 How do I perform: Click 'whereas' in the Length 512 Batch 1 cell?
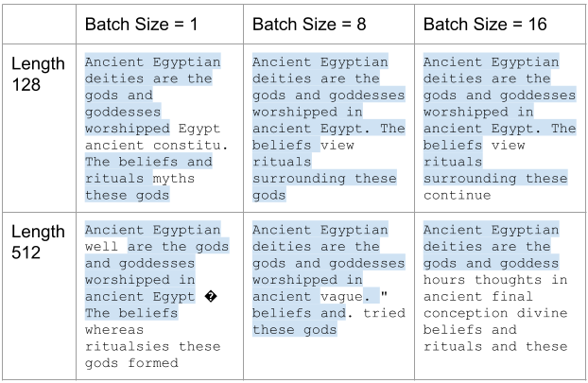click(x=114, y=330)
